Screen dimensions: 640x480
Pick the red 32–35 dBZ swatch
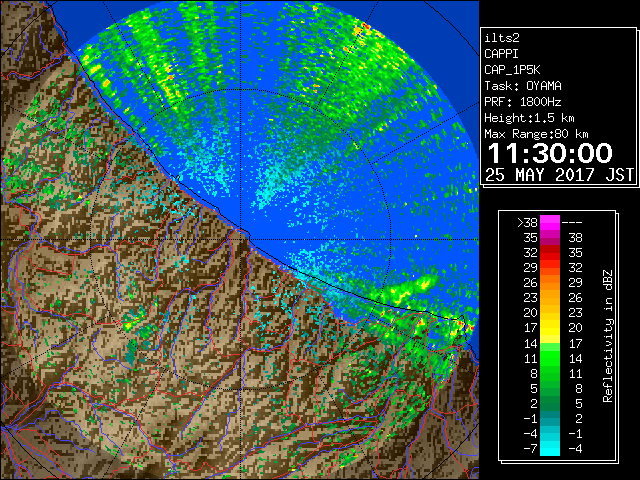(550, 253)
